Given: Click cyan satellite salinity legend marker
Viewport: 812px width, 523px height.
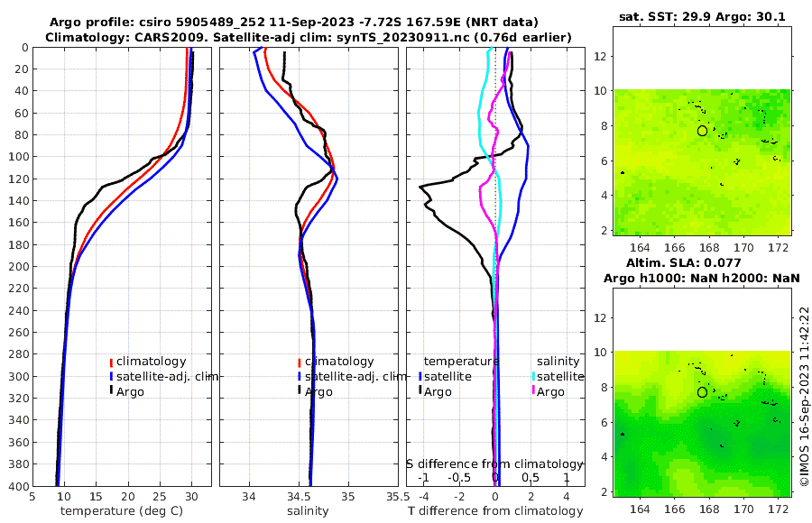Looking at the screenshot, I should pos(534,376).
